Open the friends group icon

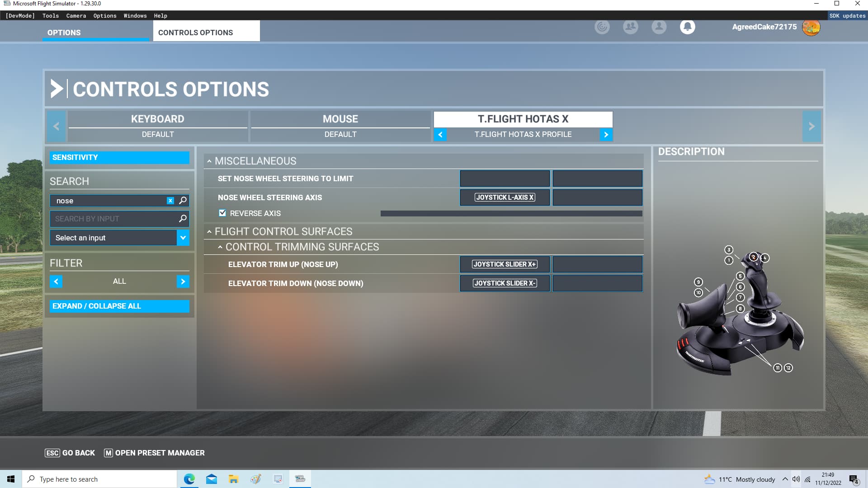pyautogui.click(x=630, y=27)
